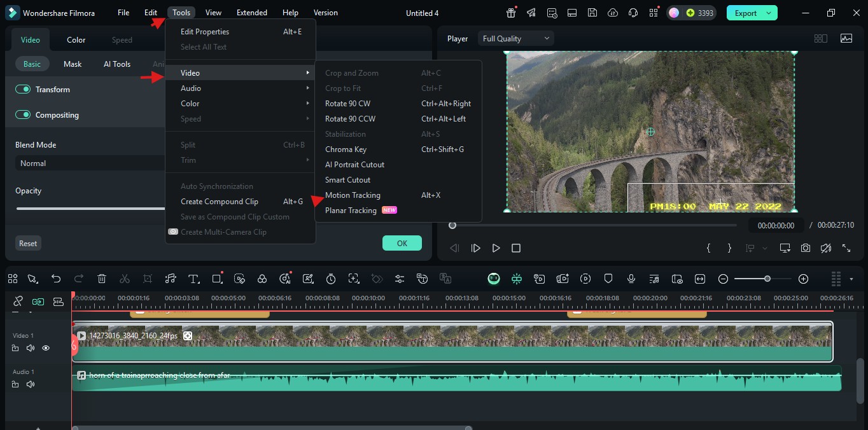Click the player progress scrubber handle
Viewport: 868px width, 430px height.
click(x=452, y=225)
